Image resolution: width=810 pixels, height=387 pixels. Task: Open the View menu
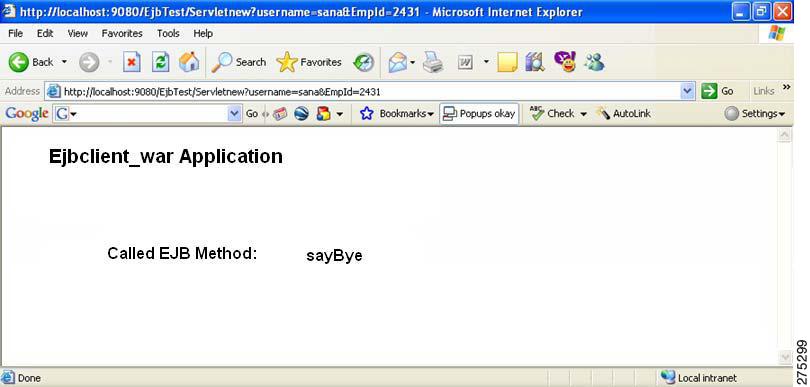[77, 33]
